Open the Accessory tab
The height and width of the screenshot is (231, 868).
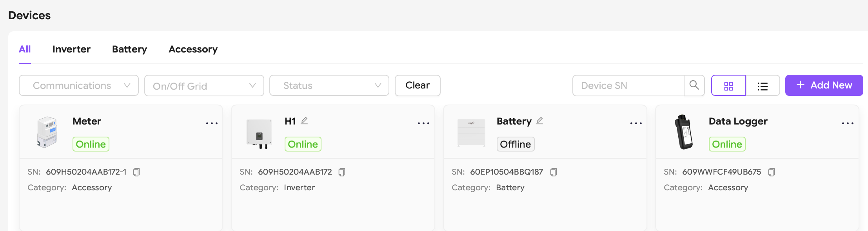tap(193, 49)
